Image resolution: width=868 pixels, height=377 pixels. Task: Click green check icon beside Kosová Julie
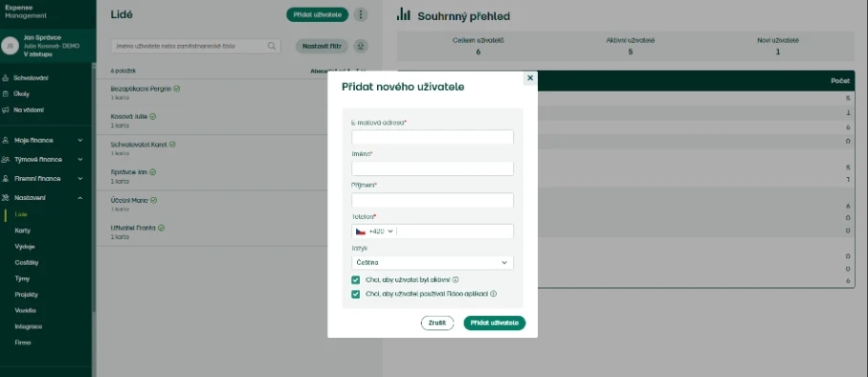coord(153,116)
